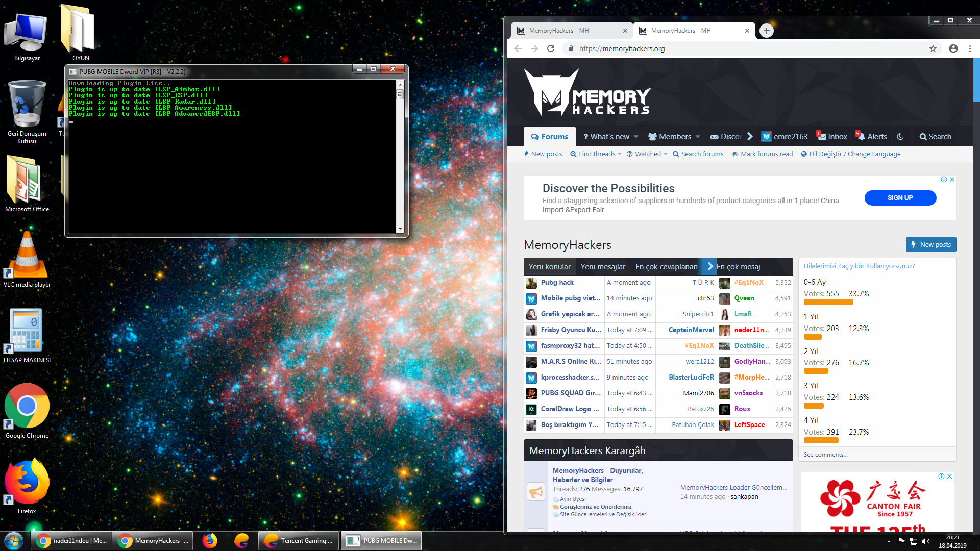Viewport: 980px width, 551px height.
Task: Toggle dark mode moon icon
Action: point(900,137)
